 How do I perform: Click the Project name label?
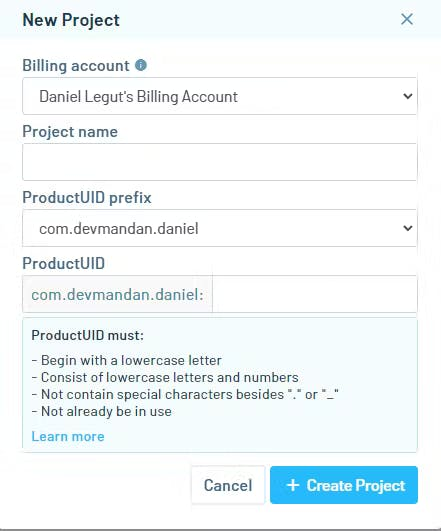pyautogui.click(x=70, y=131)
